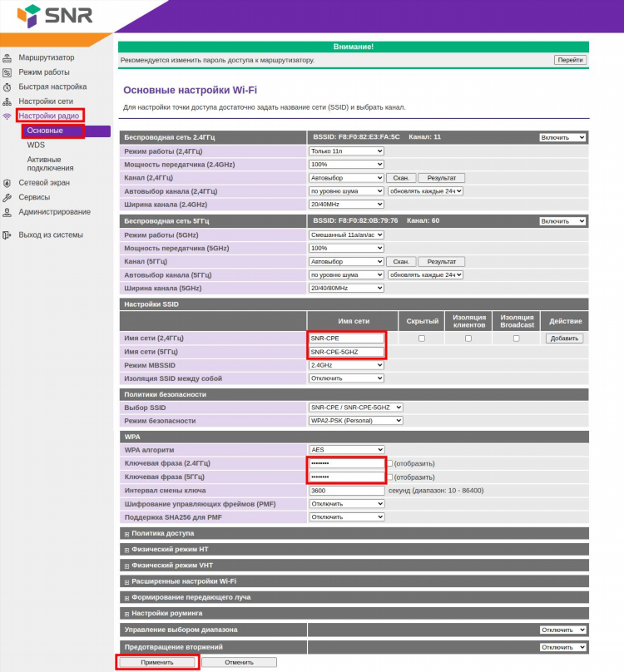Image resolution: width=624 pixels, height=672 pixels.
Task: Open Ширина канала (2.4GHz) dropdown
Action: click(346, 205)
